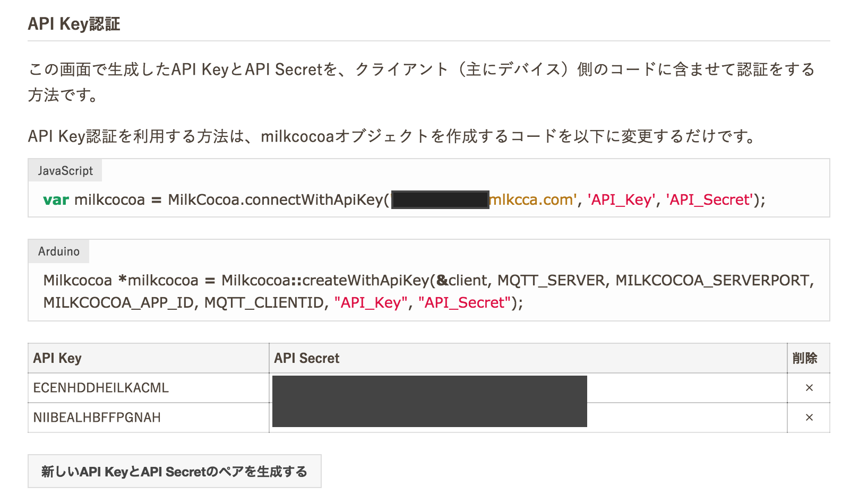Generate a new API Key and Secret pair
Image resolution: width=859 pixels, height=504 pixels.
click(175, 471)
